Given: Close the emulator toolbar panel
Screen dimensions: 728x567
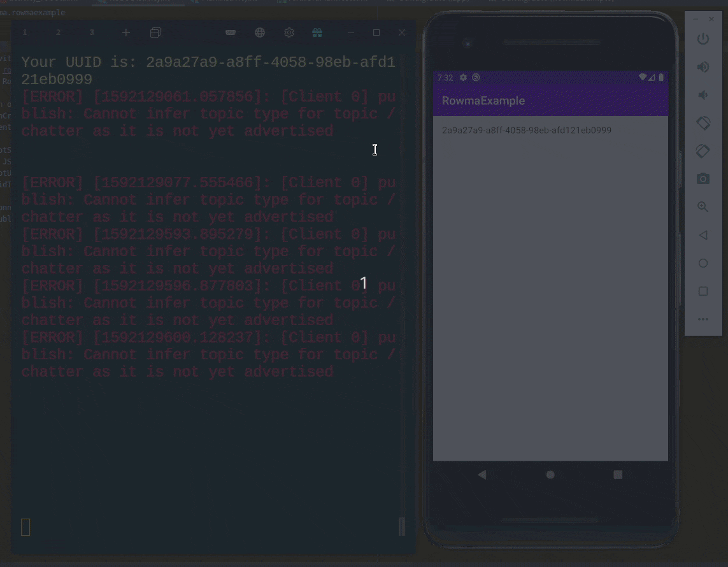Looking at the screenshot, I should coord(711,19).
